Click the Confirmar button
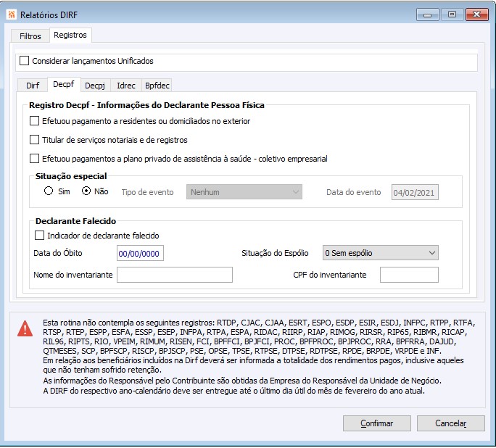The height and width of the screenshot is (448, 496). pyautogui.click(x=377, y=423)
